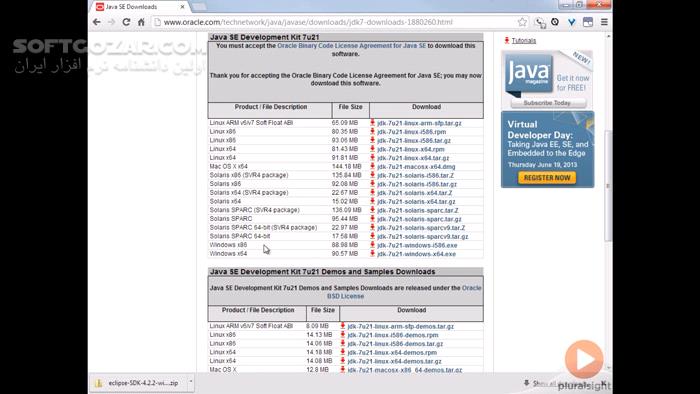Bookmark page using the star icon
This screenshot has width=700, height=394.
(x=522, y=22)
